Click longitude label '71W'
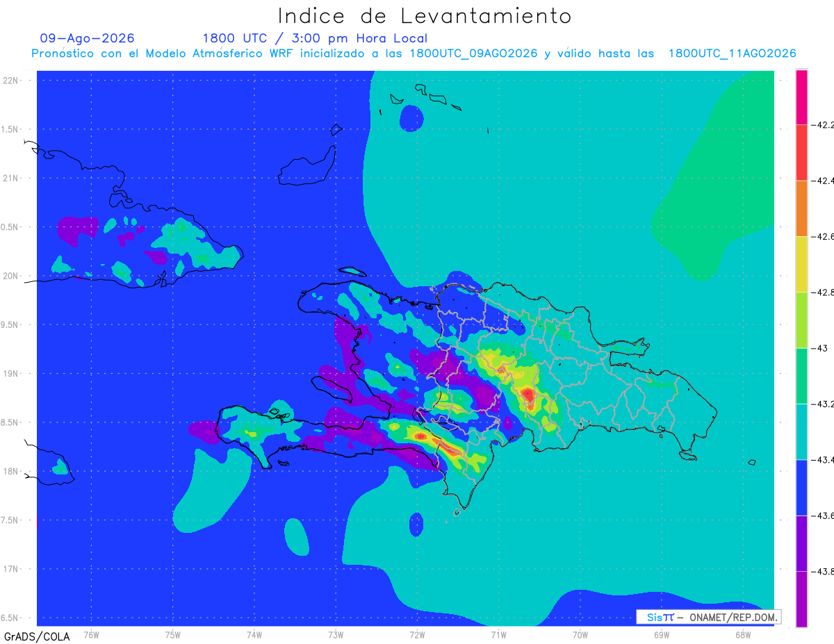This screenshot has height=644, width=834. click(498, 635)
